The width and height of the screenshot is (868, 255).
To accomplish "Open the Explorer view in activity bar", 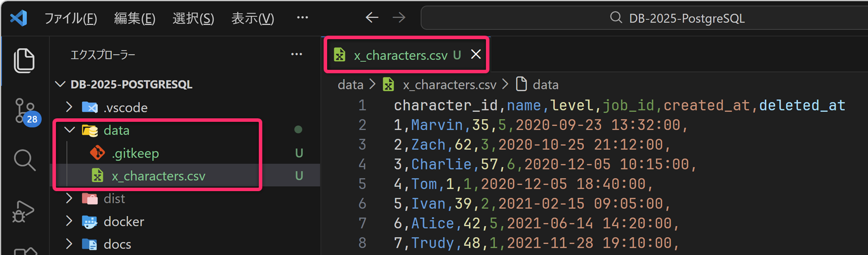I will click(24, 60).
